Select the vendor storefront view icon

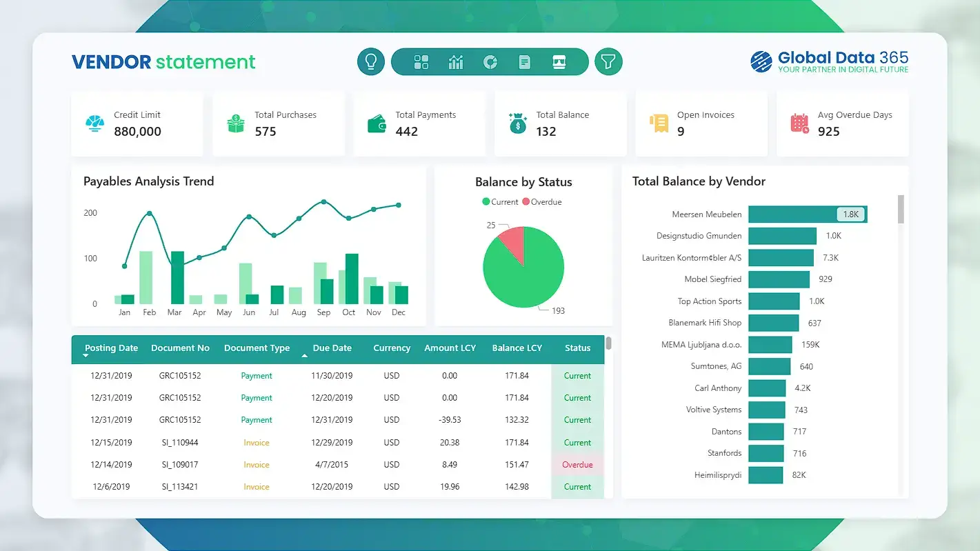559,61
